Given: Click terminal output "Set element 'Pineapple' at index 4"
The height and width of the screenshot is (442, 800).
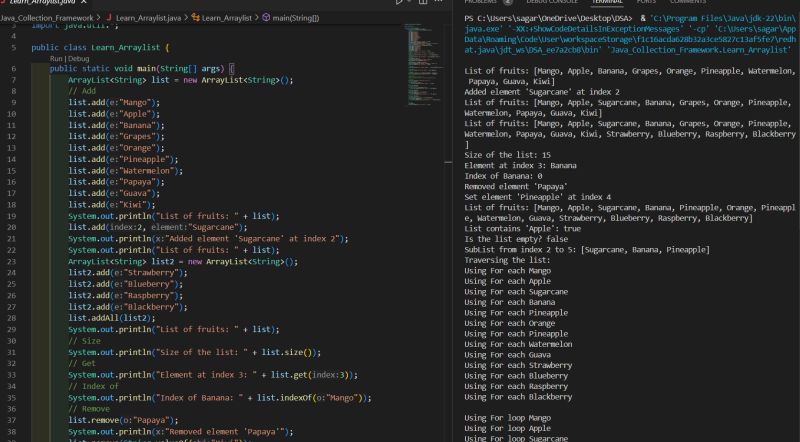Looking at the screenshot, I should (537, 197).
